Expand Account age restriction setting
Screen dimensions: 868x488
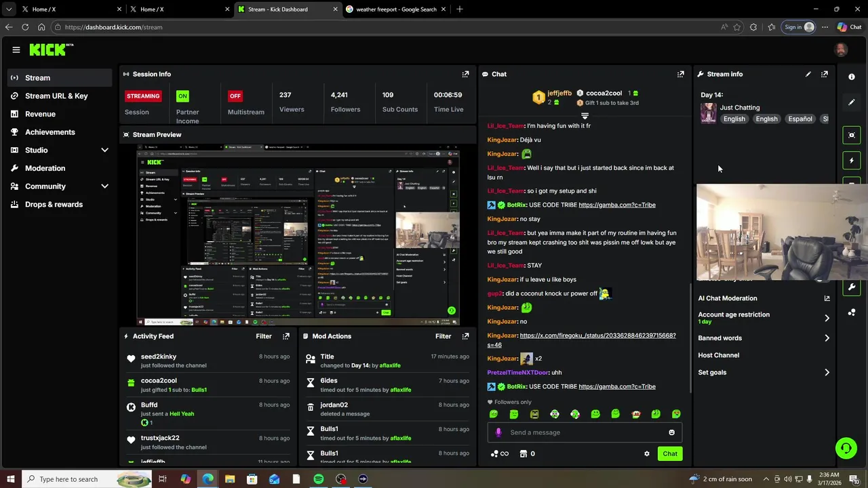click(764, 318)
